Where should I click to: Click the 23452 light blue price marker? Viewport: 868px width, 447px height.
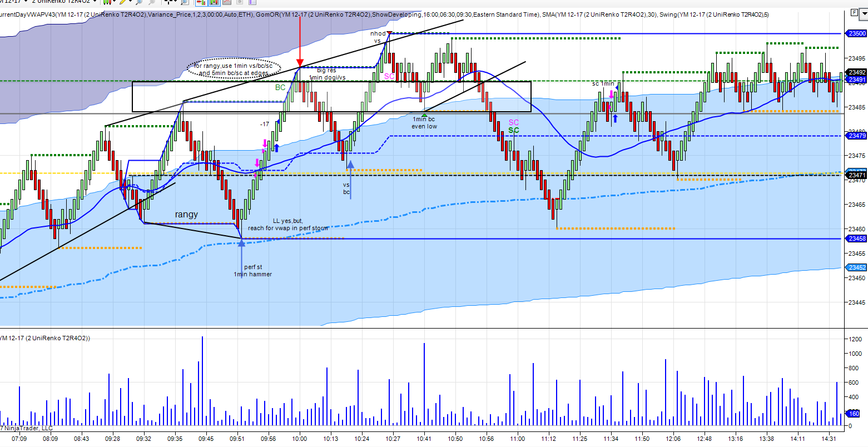pyautogui.click(x=856, y=267)
